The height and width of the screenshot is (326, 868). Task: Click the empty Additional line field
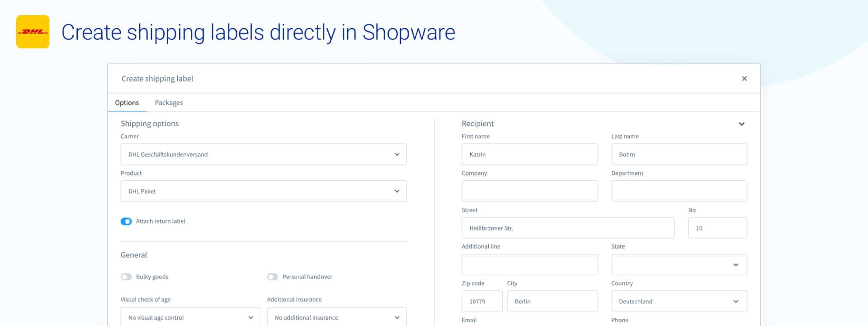click(529, 264)
